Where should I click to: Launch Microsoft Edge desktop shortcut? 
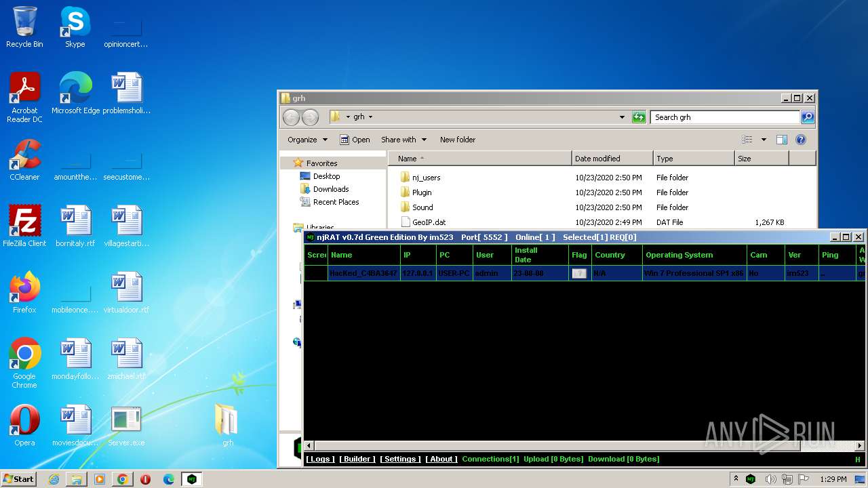tap(75, 94)
